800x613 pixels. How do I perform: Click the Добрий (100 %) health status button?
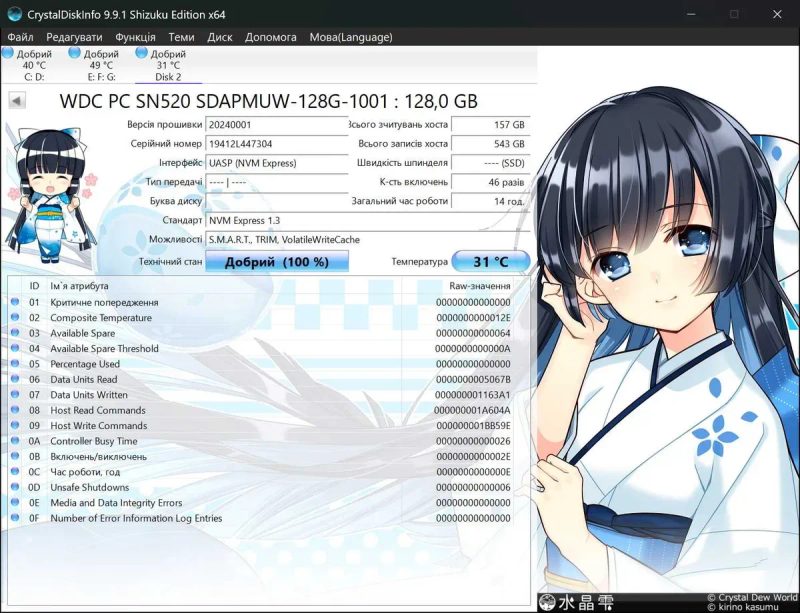[277, 262]
